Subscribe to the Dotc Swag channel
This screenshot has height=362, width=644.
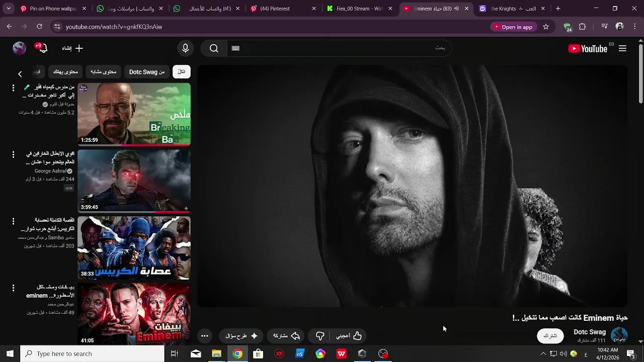pyautogui.click(x=550, y=336)
